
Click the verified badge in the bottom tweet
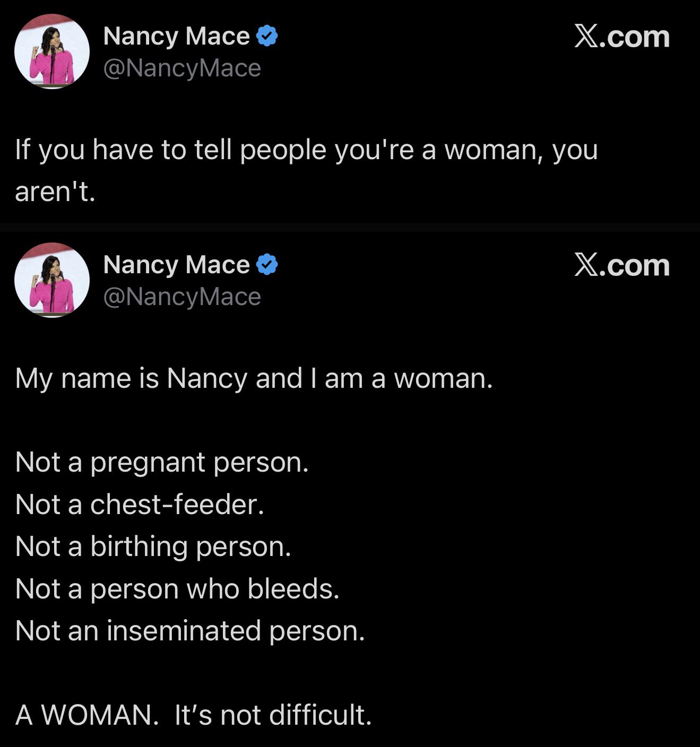pos(267,265)
